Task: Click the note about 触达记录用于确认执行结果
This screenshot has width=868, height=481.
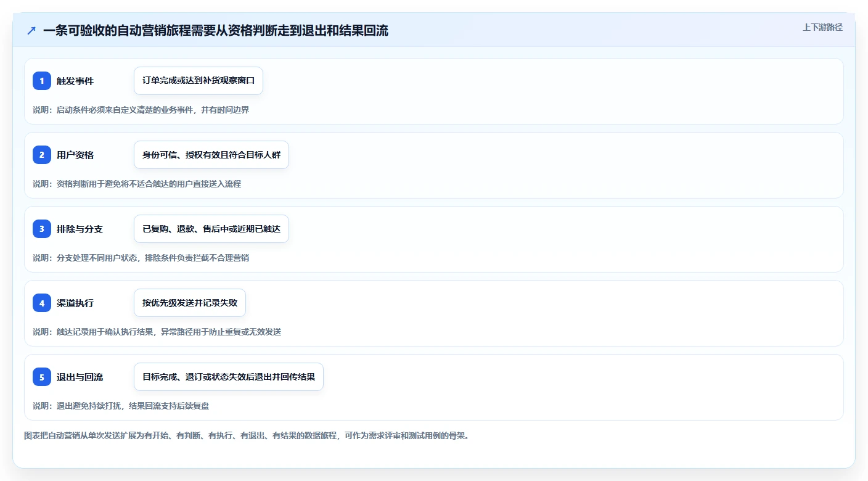Action: (157, 332)
